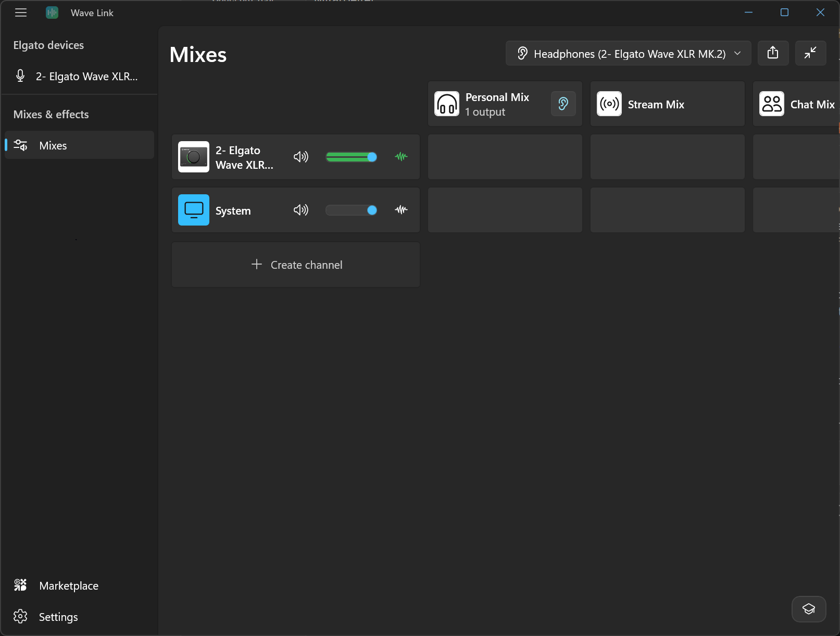This screenshot has width=840, height=636.
Task: Mute the System channel
Action: pyautogui.click(x=301, y=210)
